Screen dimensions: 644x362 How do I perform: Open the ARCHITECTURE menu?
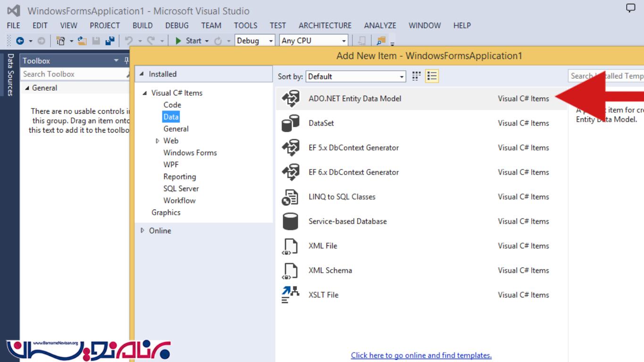(x=325, y=25)
